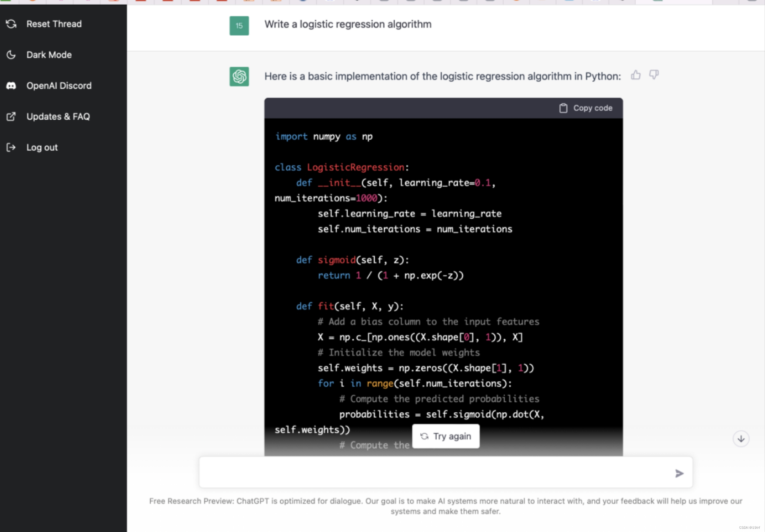Click the 'import numpy as np' code line
This screenshot has width=765, height=532.
[324, 137]
